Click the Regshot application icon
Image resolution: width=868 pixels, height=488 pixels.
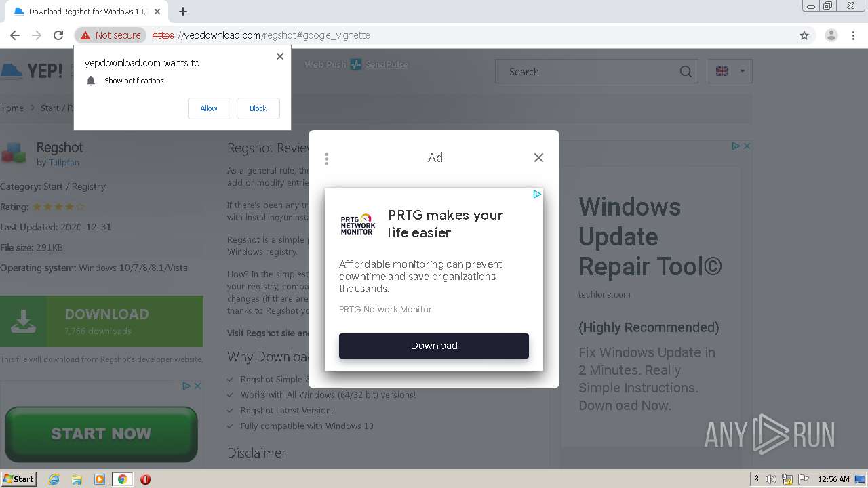coord(14,152)
